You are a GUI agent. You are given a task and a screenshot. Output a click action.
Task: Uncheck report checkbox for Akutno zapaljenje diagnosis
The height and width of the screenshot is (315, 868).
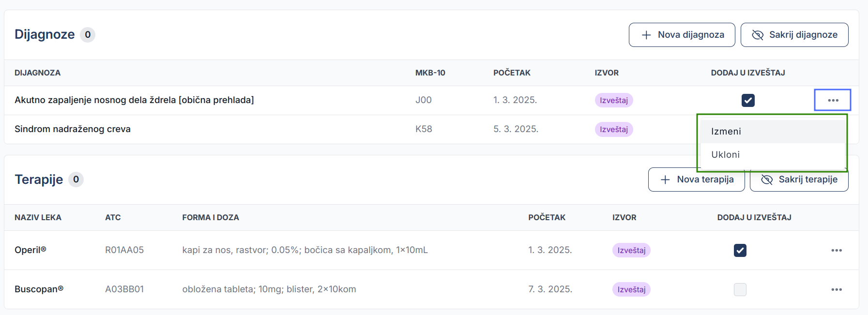point(748,100)
